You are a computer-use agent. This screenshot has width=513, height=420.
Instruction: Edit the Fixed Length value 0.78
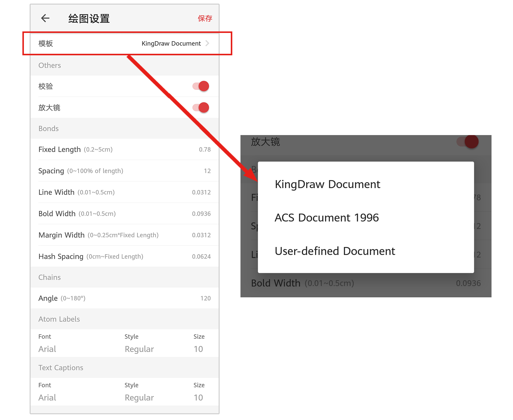click(205, 150)
